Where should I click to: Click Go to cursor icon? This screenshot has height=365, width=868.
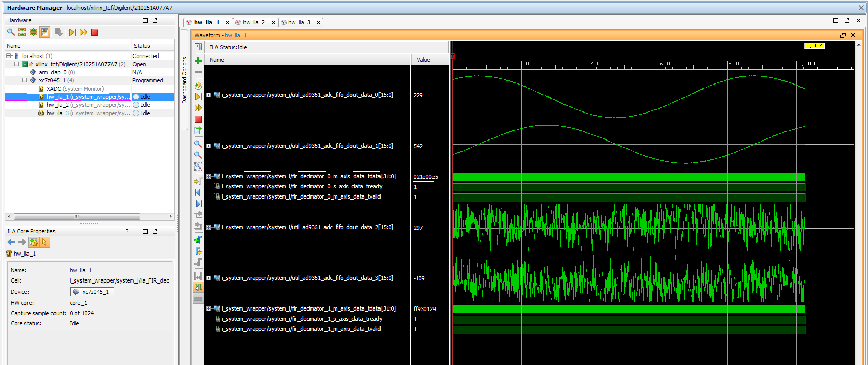pos(198,181)
